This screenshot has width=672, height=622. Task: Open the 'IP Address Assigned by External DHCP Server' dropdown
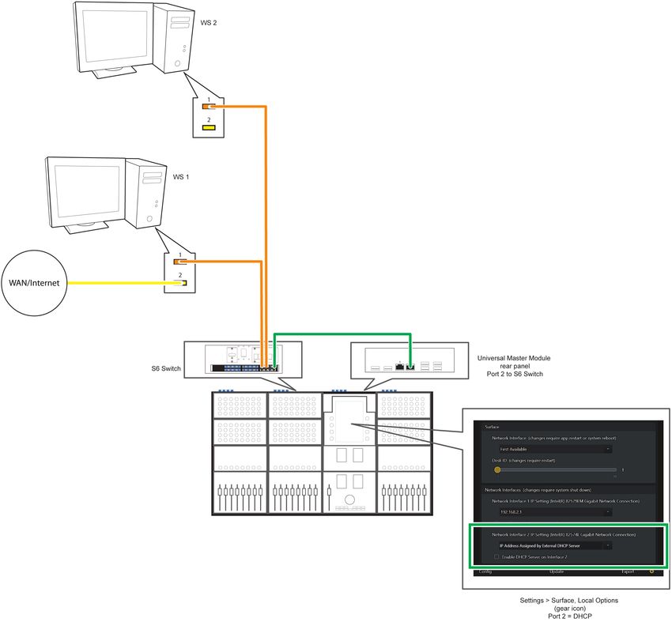point(556,546)
